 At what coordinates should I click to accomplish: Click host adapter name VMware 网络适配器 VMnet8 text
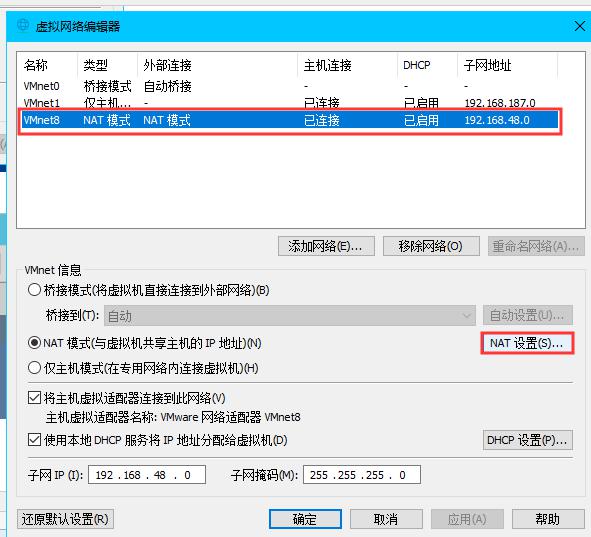230,417
